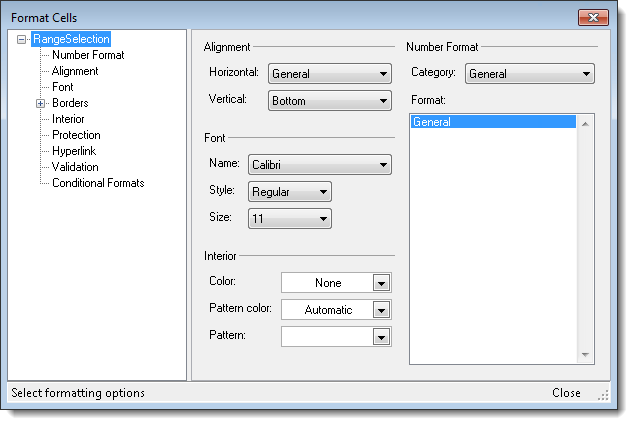Select Number Format in the tree
Screen dimensions: 633x425
(x=88, y=55)
